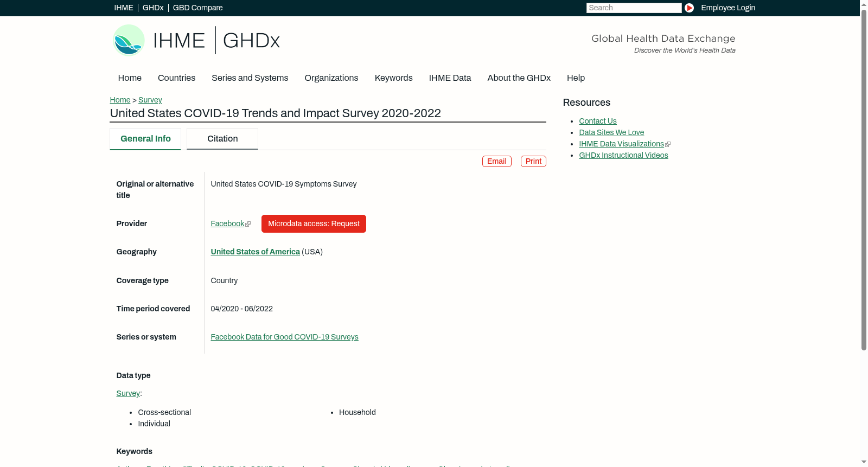Click Microdata access: Request button
Image resolution: width=868 pixels, height=467 pixels.
click(x=314, y=223)
